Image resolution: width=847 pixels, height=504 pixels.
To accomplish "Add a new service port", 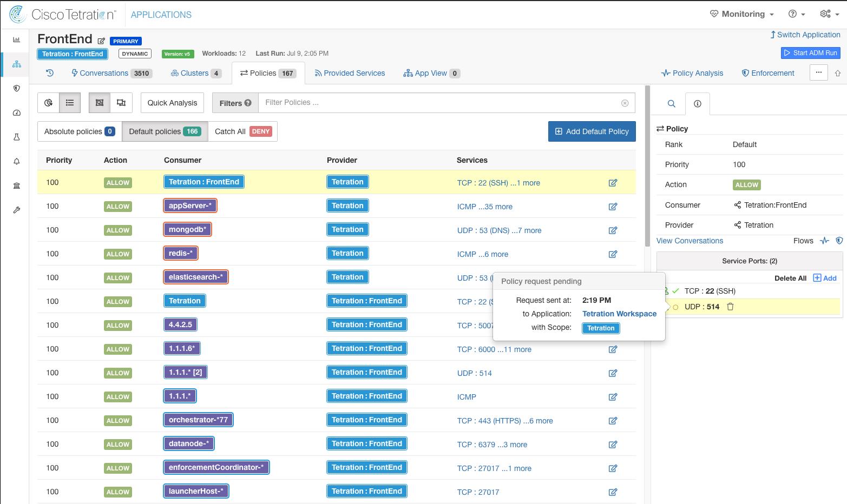I will click(825, 278).
